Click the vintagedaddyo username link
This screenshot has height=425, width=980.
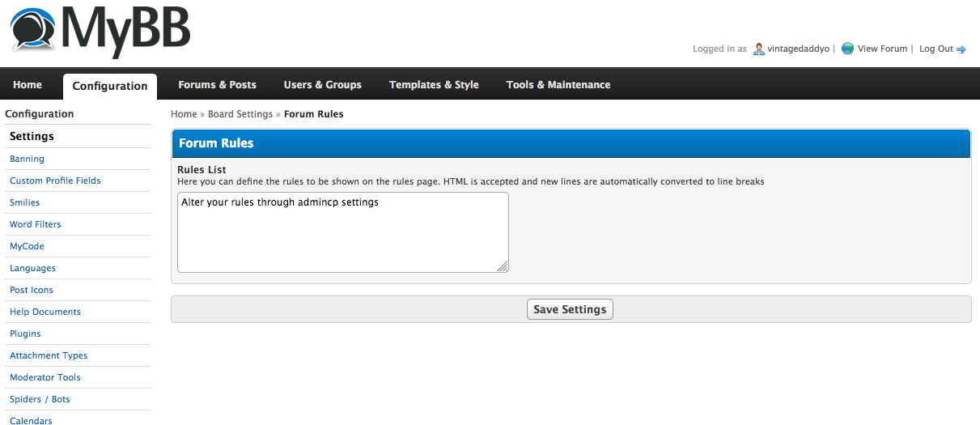click(798, 49)
